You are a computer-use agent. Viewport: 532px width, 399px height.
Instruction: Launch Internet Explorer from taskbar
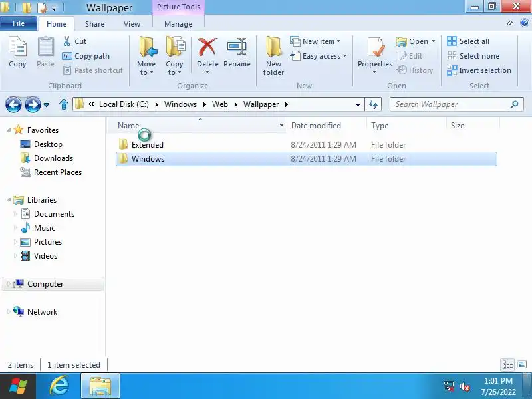pyautogui.click(x=59, y=386)
